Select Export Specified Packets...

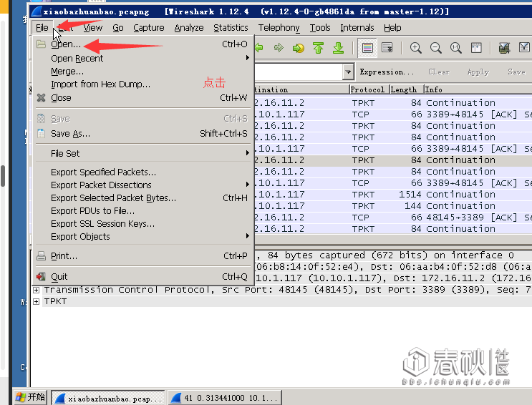(x=143, y=172)
